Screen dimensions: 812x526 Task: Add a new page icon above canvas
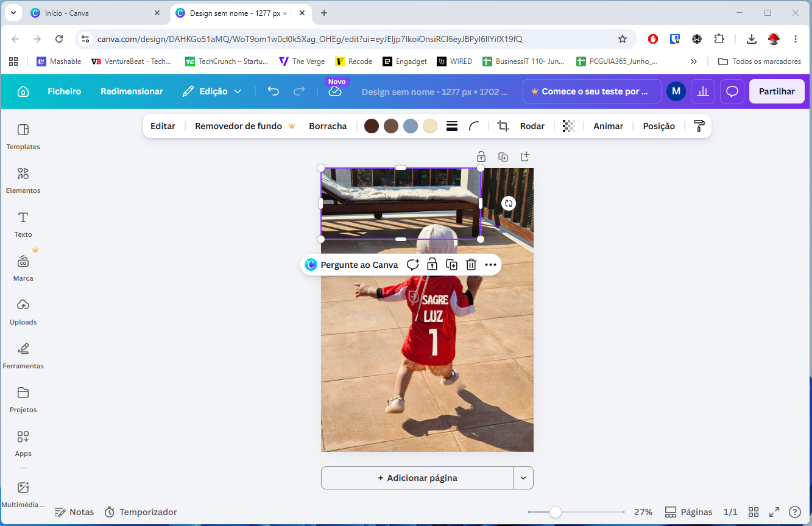(525, 156)
